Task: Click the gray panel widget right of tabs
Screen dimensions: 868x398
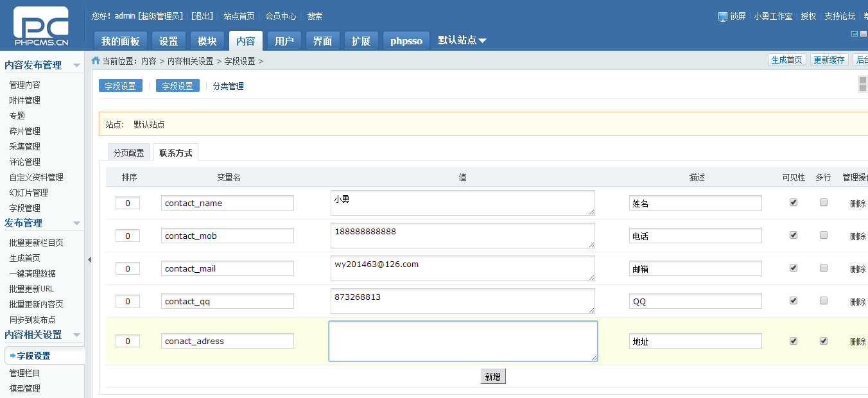Action: [862, 83]
